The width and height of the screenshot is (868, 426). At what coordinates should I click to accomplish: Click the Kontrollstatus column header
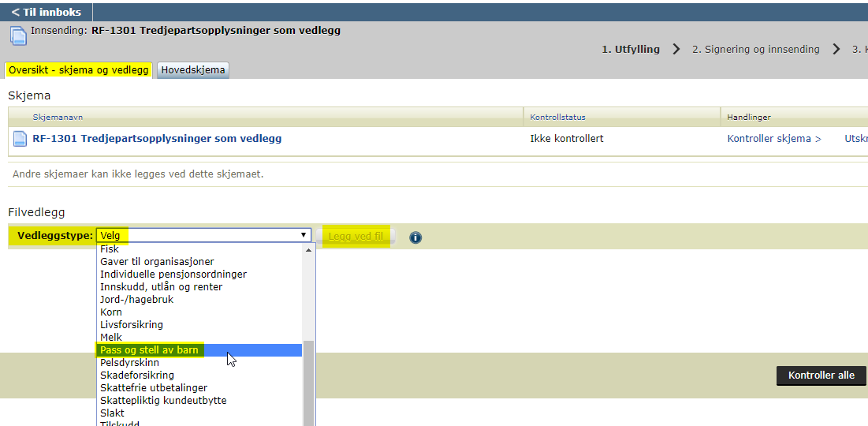tap(557, 118)
